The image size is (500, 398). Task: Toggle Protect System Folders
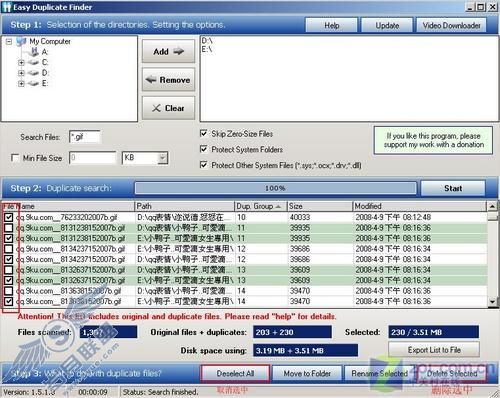pyautogui.click(x=203, y=149)
